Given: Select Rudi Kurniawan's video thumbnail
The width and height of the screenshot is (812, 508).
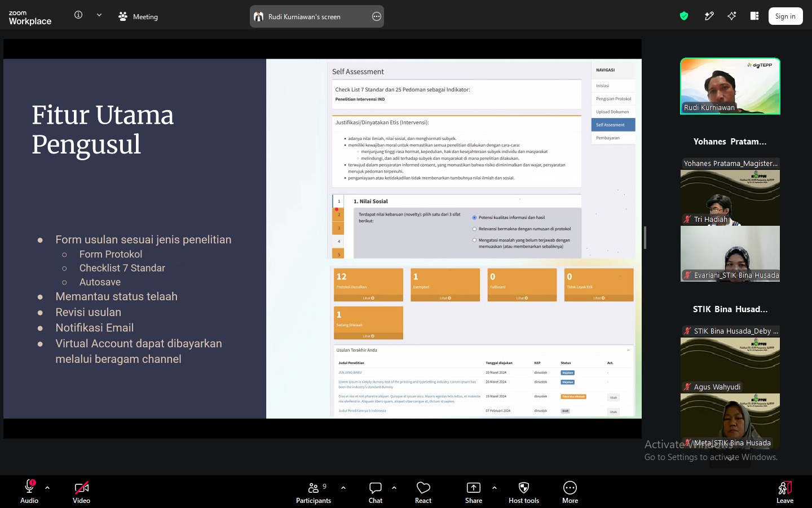Looking at the screenshot, I should [730, 86].
